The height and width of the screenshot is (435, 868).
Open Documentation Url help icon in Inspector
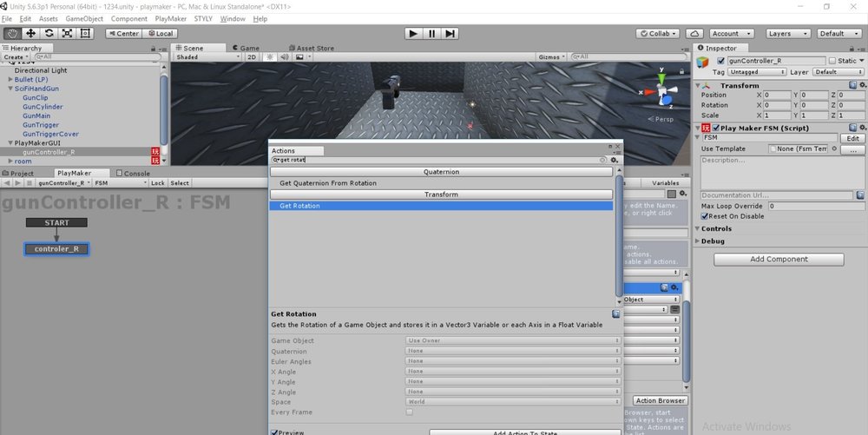click(x=860, y=195)
